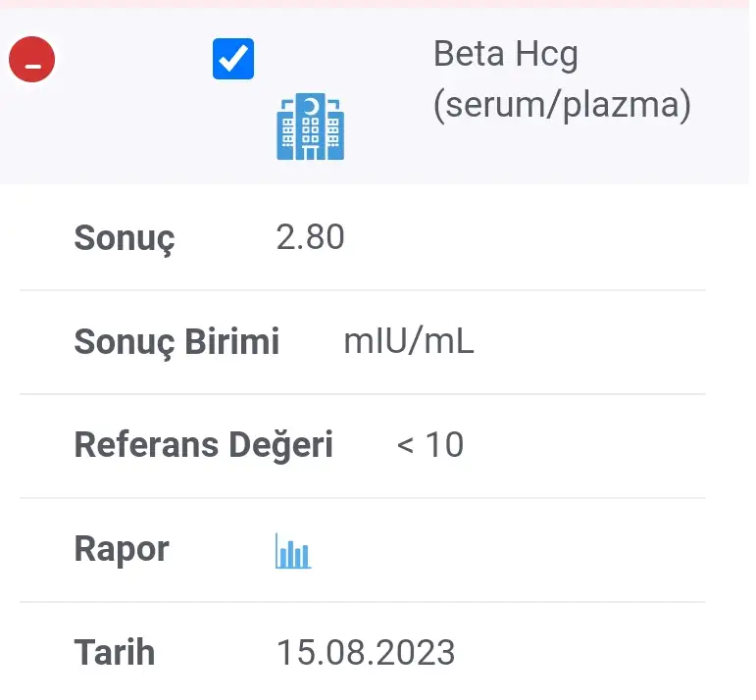The height and width of the screenshot is (700, 756).
Task: Uncheck the Beta Hcg test checkbox
Action: pos(233,60)
